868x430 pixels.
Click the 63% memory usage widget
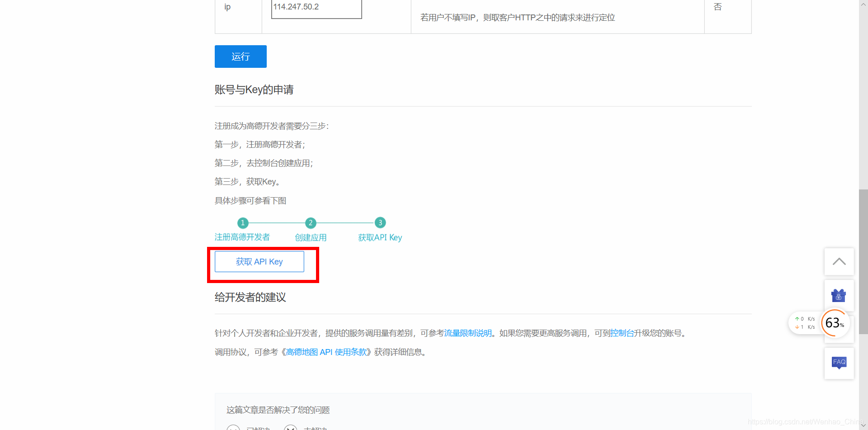[835, 323]
